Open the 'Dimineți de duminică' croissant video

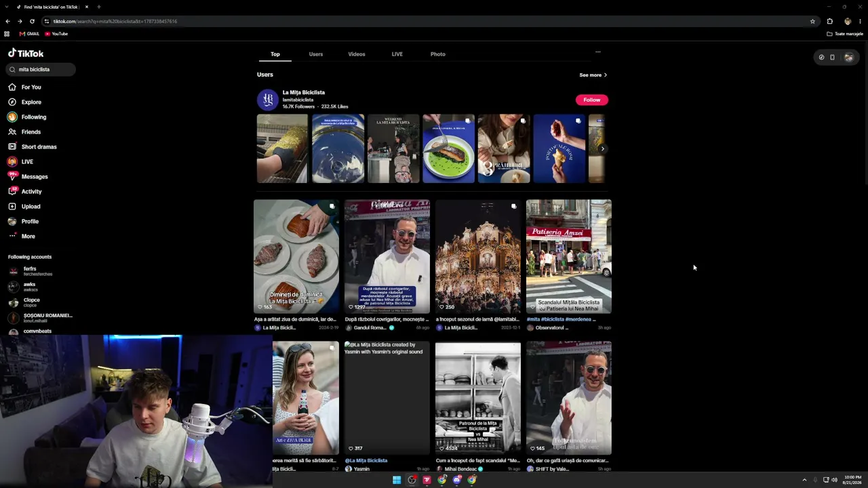pos(296,256)
